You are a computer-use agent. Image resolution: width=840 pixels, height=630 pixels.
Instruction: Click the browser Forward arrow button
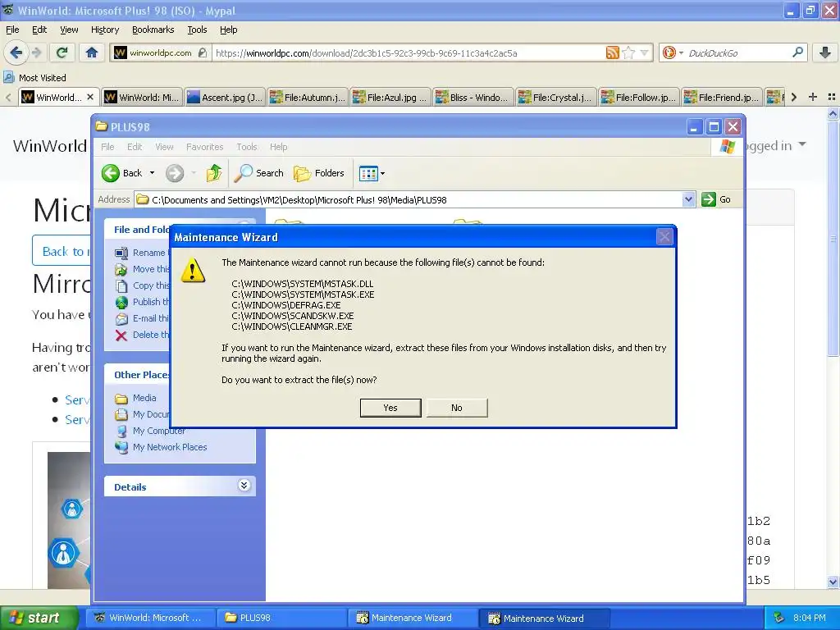(x=36, y=52)
